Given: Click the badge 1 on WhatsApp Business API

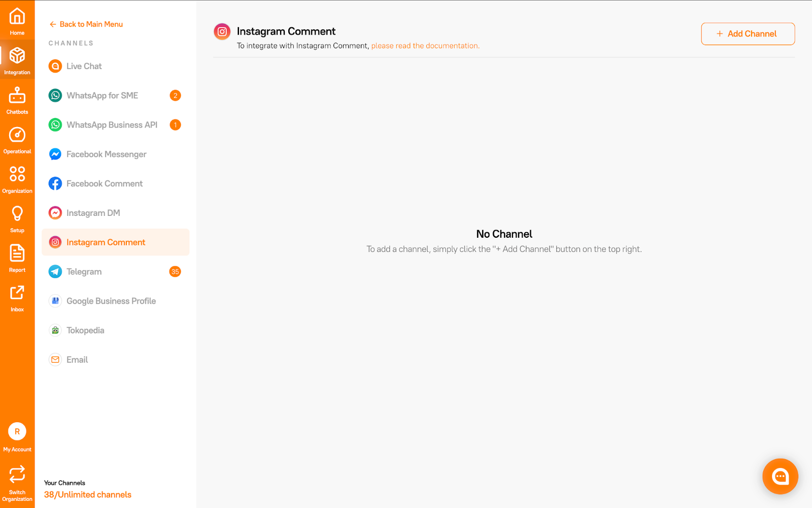Looking at the screenshot, I should [x=175, y=125].
